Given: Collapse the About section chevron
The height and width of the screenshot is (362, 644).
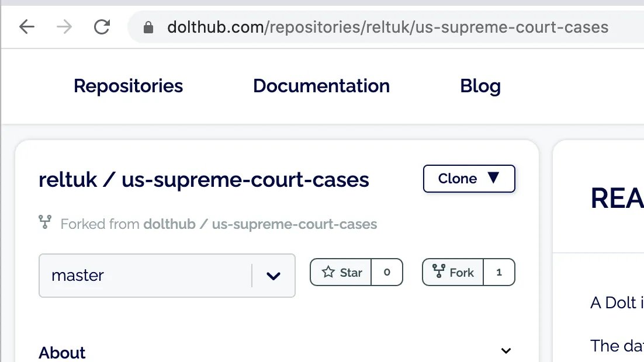Looking at the screenshot, I should point(506,351).
